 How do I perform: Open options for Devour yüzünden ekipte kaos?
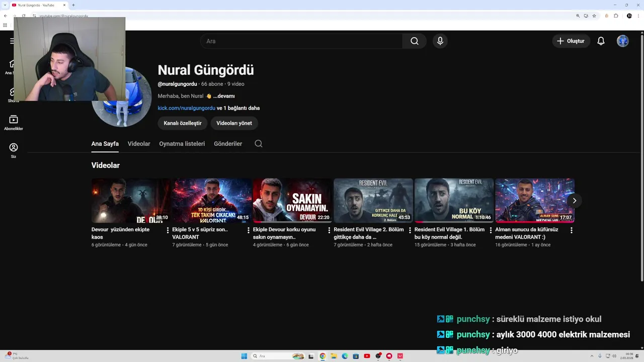pos(168,230)
